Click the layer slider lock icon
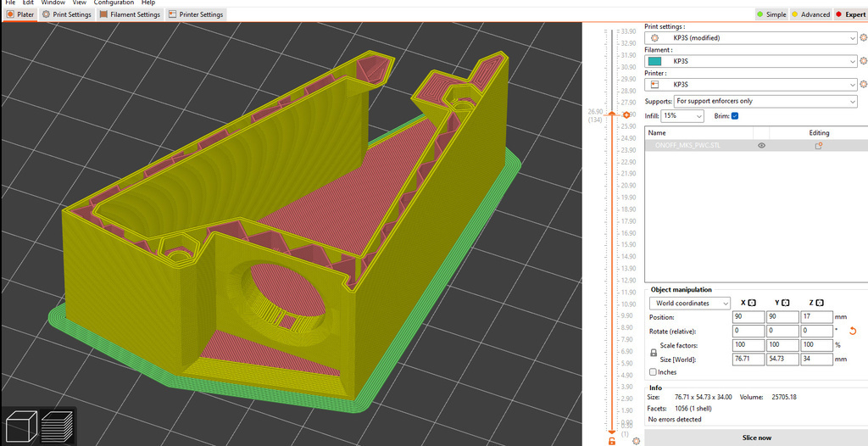 tap(611, 441)
